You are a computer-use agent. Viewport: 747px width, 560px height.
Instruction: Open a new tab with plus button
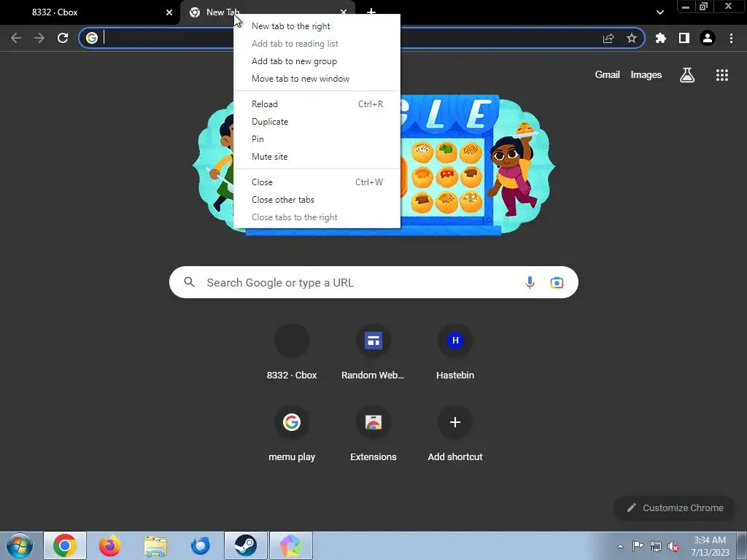[x=371, y=12]
